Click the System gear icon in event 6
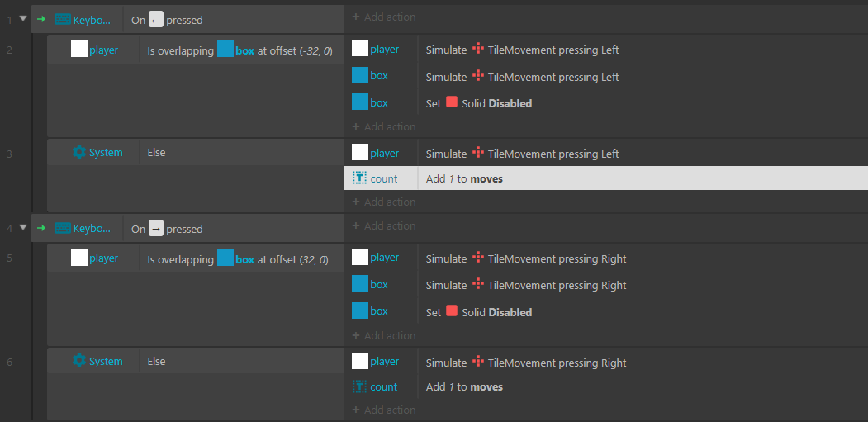 79,361
